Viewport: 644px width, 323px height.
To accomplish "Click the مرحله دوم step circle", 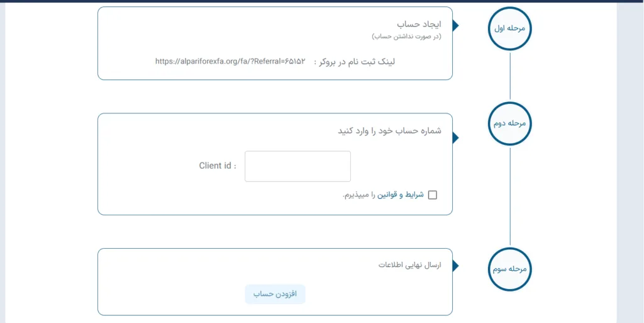I will [510, 123].
